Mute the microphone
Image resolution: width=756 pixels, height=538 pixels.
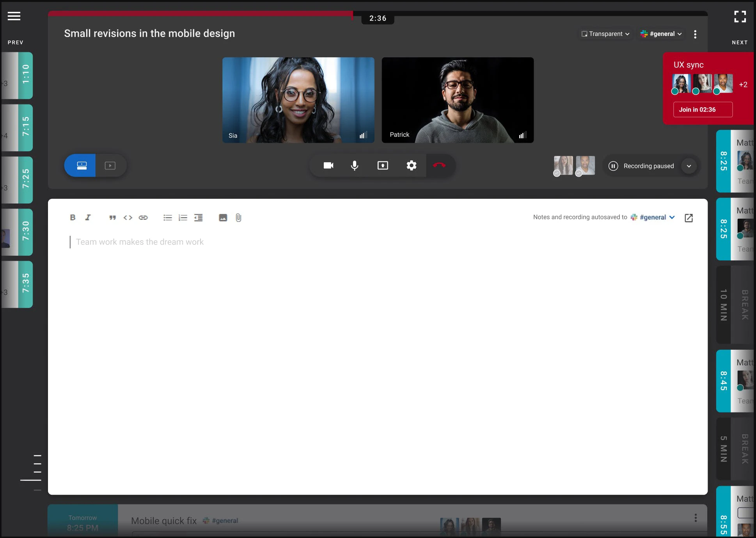(354, 165)
